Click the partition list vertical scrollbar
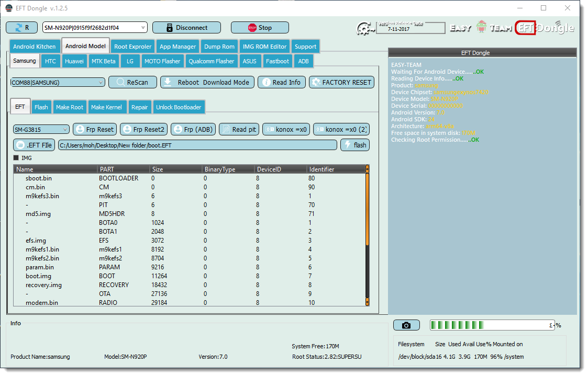Image resolution: width=588 pixels, height=376 pixels. click(x=367, y=235)
